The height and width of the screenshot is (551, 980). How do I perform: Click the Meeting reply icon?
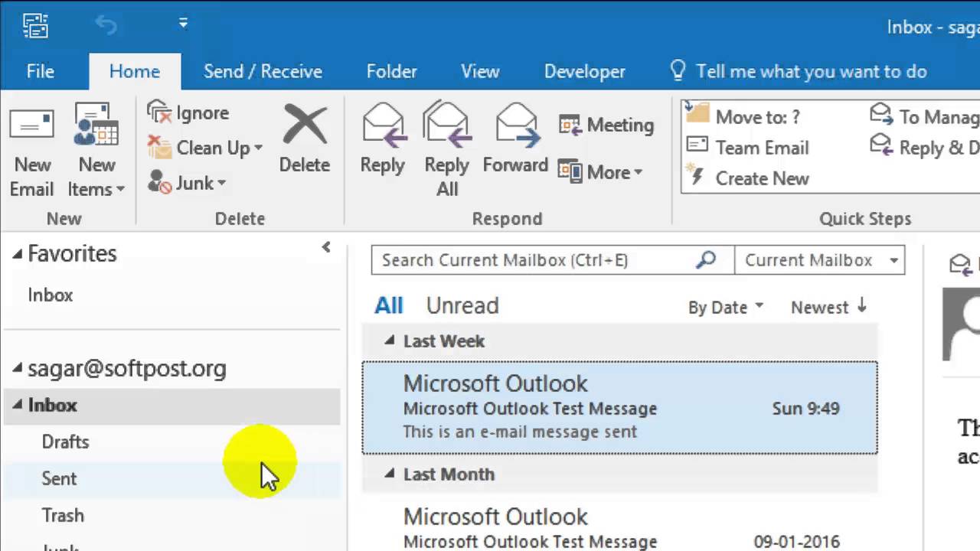[570, 125]
